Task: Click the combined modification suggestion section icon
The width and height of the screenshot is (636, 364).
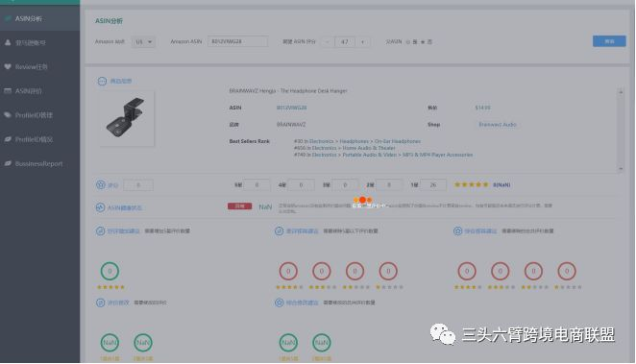Action: pos(279,303)
